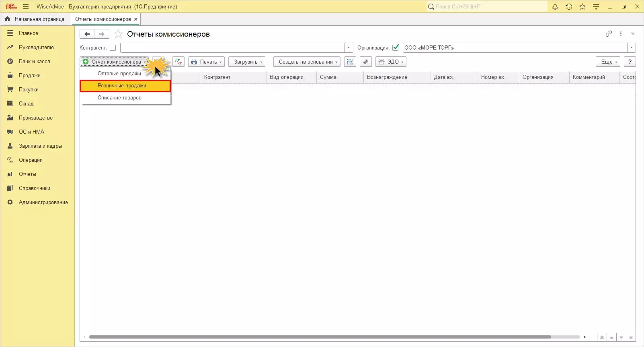Open Зарплата и кадры section
This screenshot has height=347, width=644.
click(x=40, y=146)
